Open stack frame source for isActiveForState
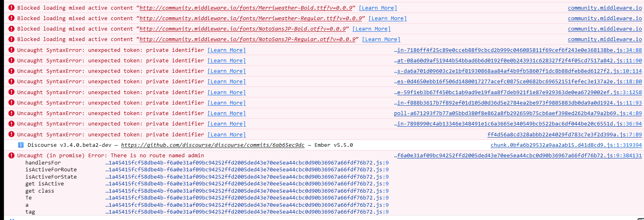Image resolution: width=644 pixels, height=220 pixels. (x=247, y=177)
